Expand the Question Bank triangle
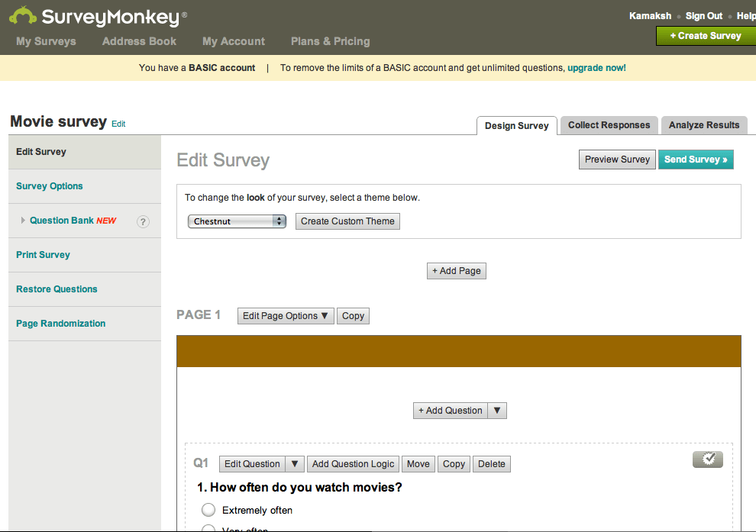The height and width of the screenshot is (532, 756). coord(23,221)
